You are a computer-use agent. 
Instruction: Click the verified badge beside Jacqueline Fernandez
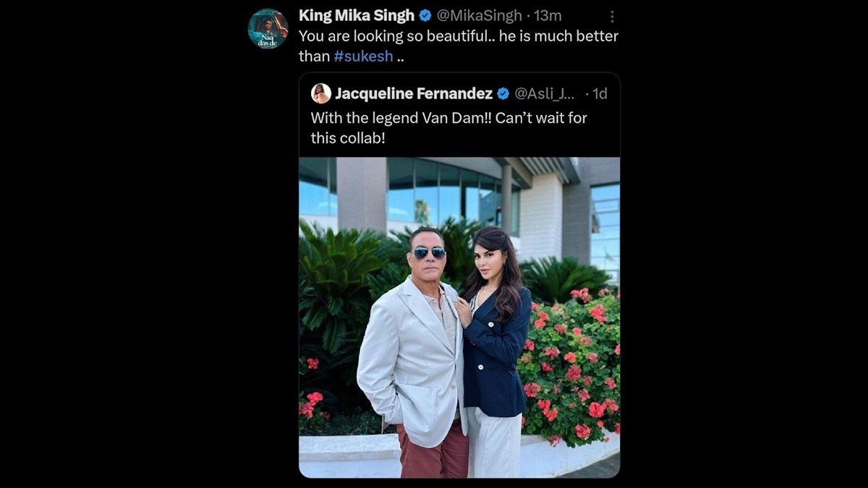pos(503,93)
